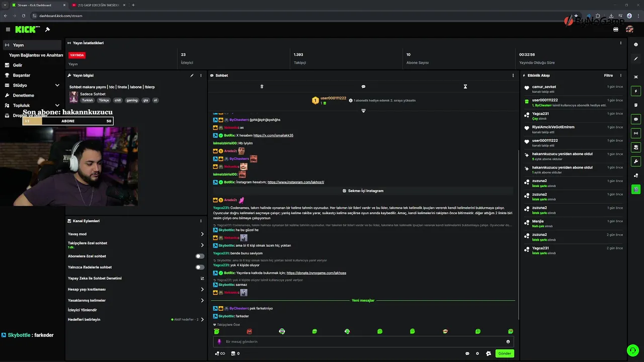
Task: Open Yayın İstatistikleri three-dot options
Action: pyautogui.click(x=621, y=43)
